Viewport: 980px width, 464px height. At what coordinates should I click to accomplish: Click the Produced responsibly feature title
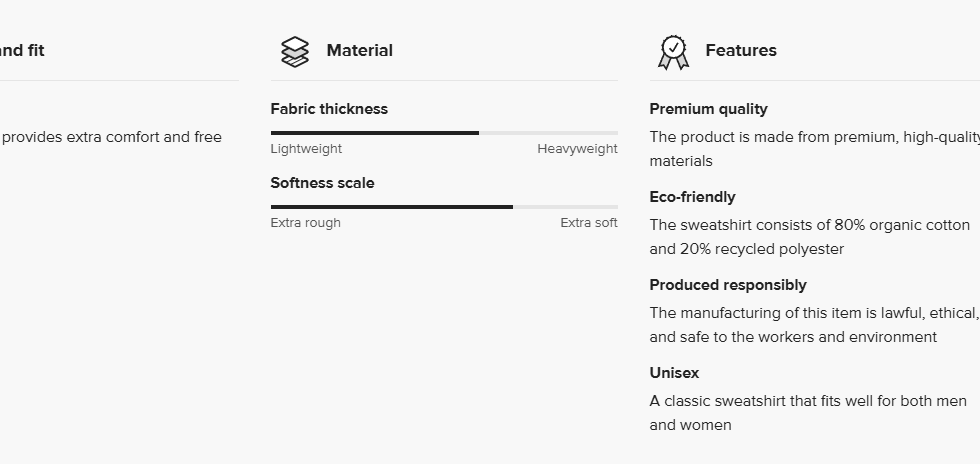point(727,285)
